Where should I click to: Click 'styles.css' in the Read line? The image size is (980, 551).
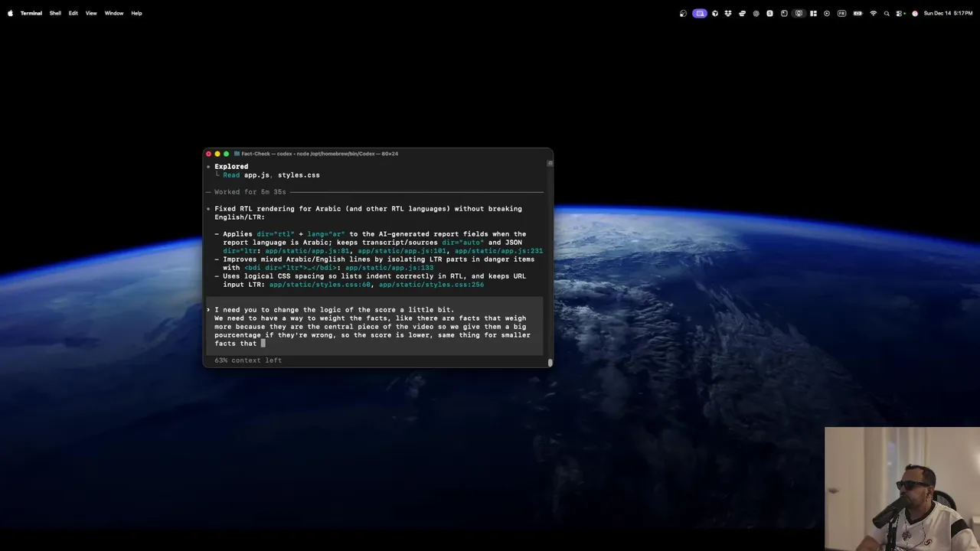coord(299,175)
